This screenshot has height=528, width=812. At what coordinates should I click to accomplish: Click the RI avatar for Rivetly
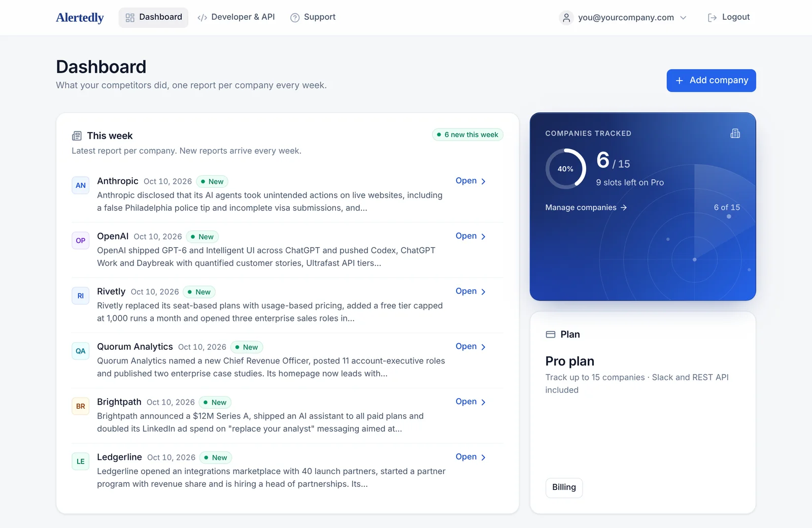tap(81, 296)
